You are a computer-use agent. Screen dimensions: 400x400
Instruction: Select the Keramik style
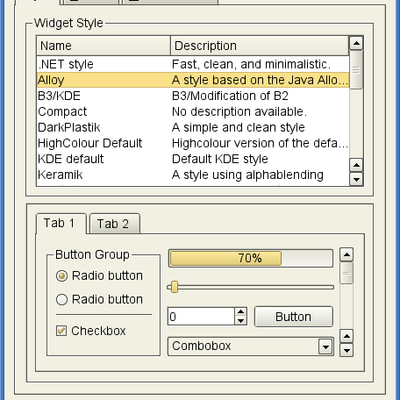coord(193,175)
